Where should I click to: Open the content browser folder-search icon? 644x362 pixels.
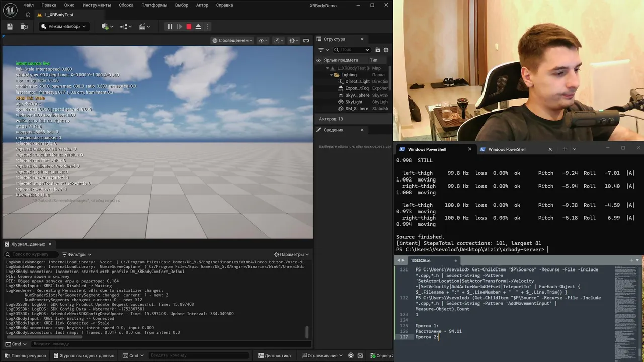pyautogui.click(x=24, y=26)
